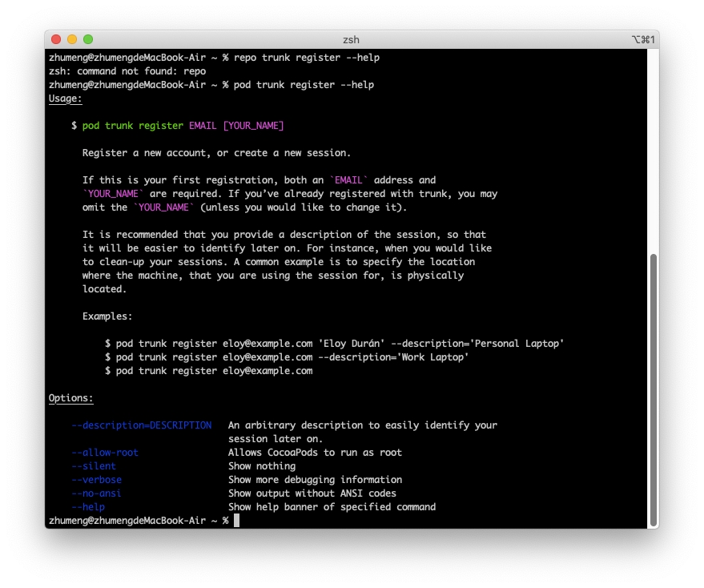Click the yellow minimize window button
The height and width of the screenshot is (588, 704).
(x=72, y=39)
